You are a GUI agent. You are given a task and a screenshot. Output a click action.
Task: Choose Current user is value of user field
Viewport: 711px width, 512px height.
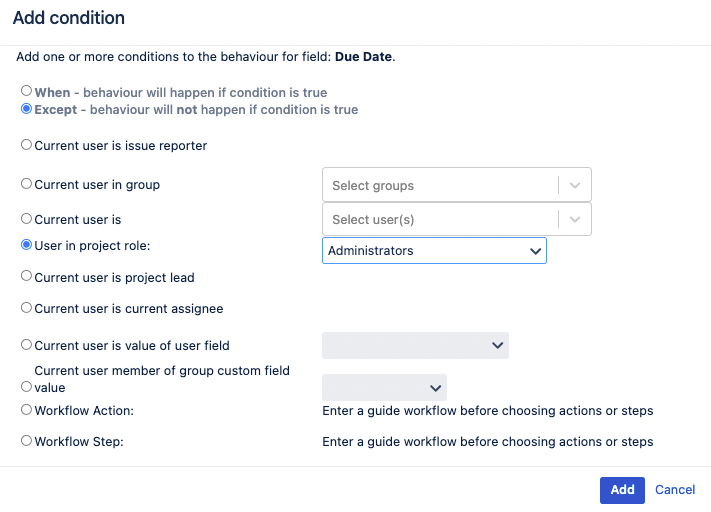(x=26, y=345)
